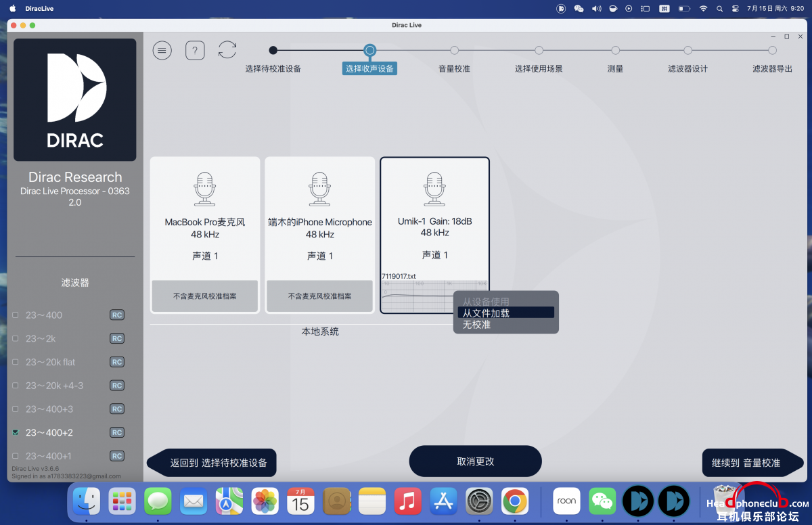Click 返回到 选择待校准设备 button
This screenshot has height=525, width=812.
coord(212,463)
